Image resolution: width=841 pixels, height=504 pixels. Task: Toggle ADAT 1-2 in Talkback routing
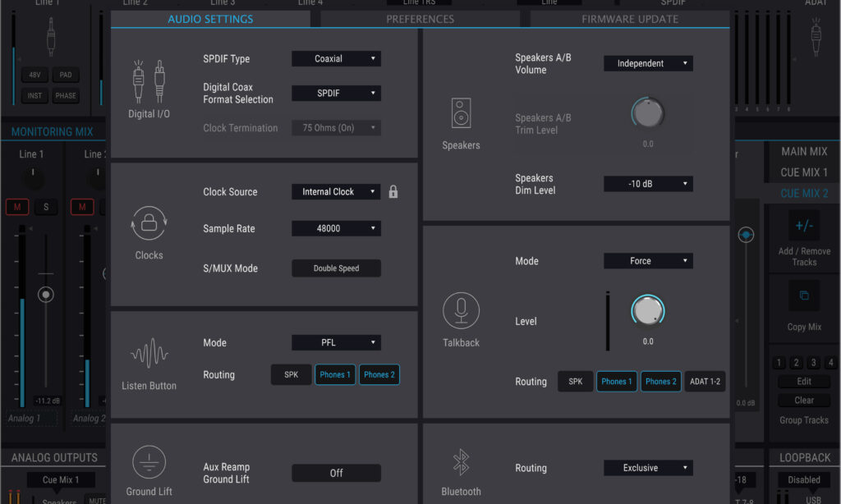705,382
